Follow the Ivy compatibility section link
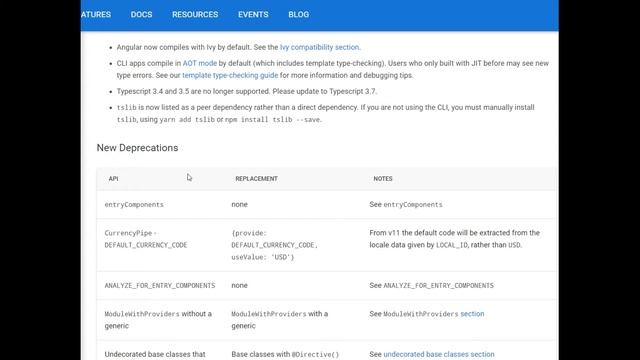This screenshot has width=640, height=360. 320,47
